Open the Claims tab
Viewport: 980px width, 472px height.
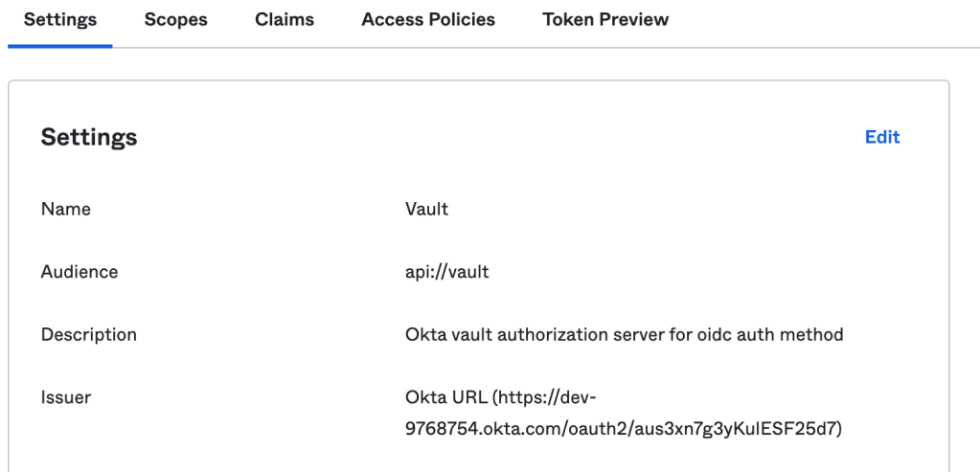(285, 20)
